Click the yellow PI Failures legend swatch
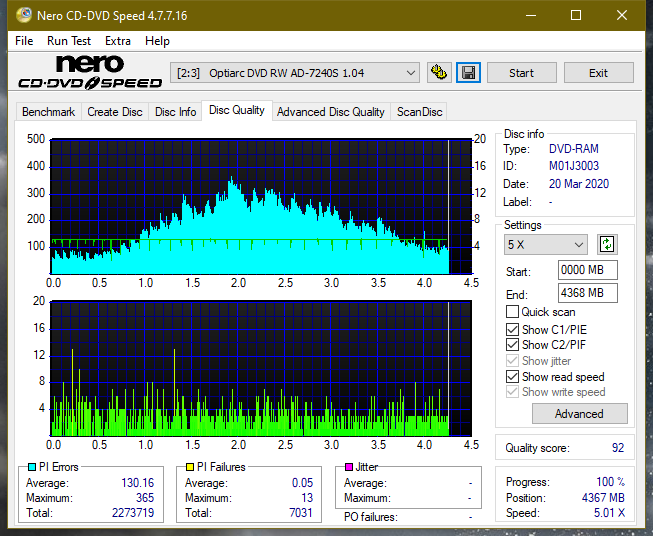This screenshot has height=536, width=653. 190,467
